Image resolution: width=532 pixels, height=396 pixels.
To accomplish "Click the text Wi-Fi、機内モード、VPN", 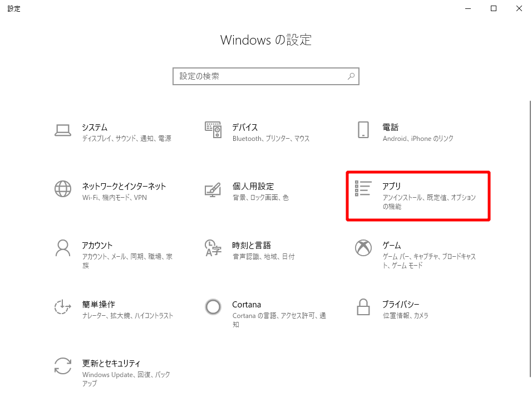I will [114, 198].
